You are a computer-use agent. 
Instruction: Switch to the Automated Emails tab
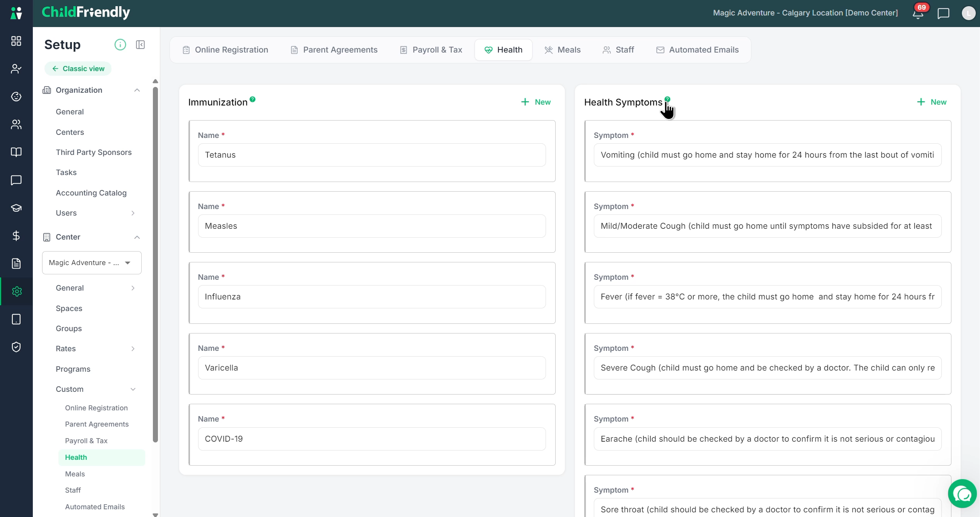[x=697, y=50]
